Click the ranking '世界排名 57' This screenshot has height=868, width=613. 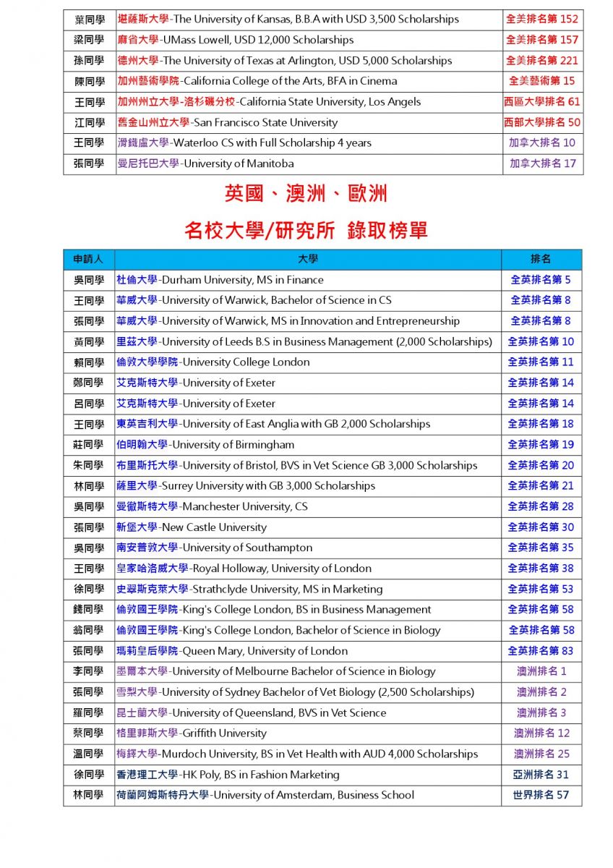click(541, 796)
